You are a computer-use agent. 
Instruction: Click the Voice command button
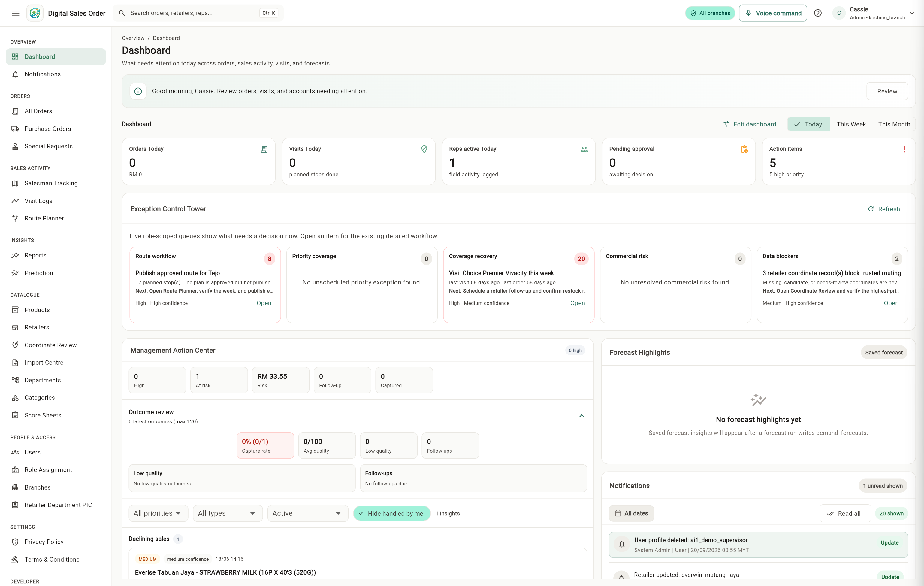773,13
